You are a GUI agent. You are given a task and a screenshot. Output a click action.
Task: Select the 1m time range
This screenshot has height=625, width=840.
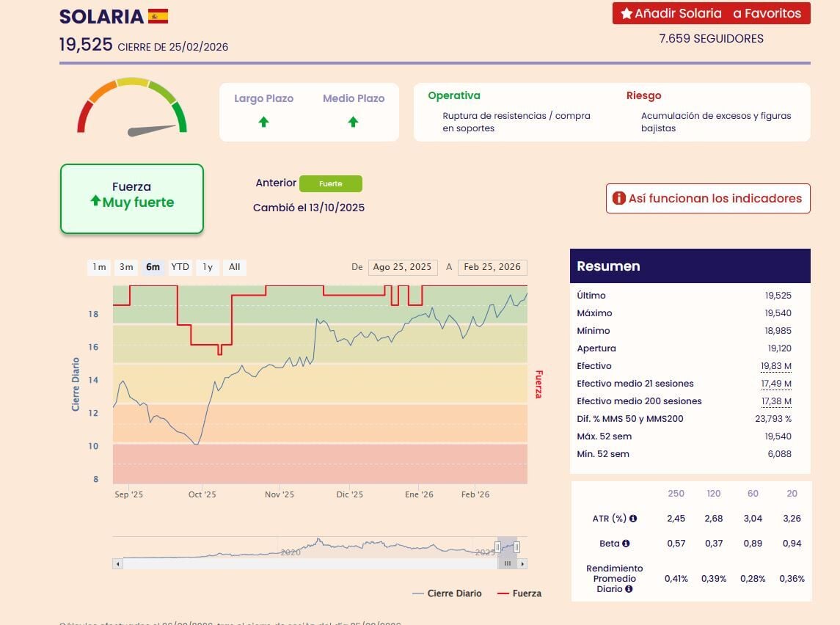[x=98, y=267]
